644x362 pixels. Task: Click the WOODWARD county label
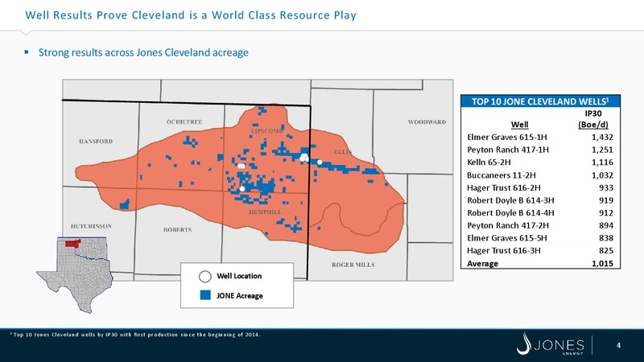point(427,122)
